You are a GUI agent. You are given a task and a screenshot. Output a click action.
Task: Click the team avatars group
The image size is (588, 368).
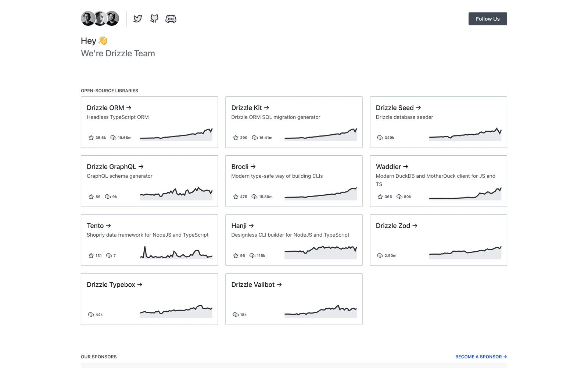pyautogui.click(x=100, y=18)
